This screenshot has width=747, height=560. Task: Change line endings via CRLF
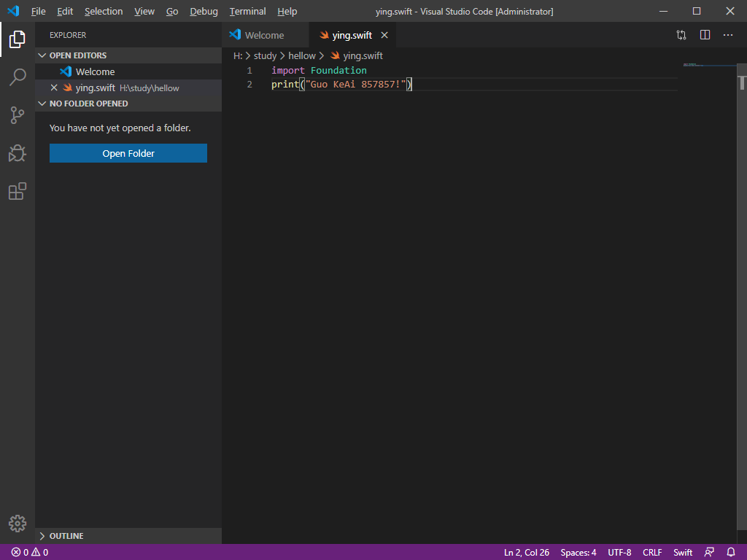[652, 553]
